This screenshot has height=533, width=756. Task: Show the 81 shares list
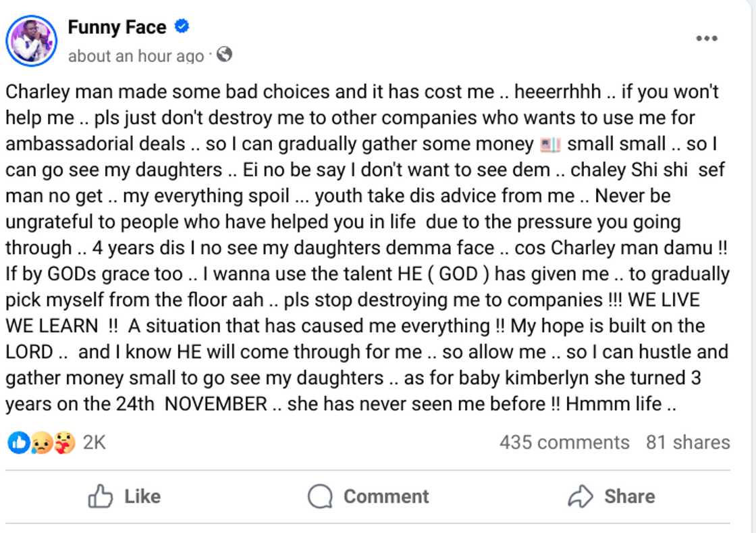pos(688,442)
